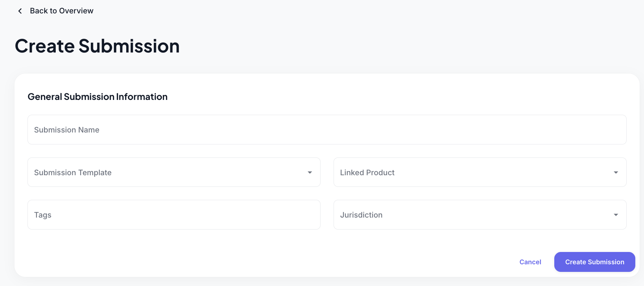Click Tags input to add a tag
Screen dimensions: 644x286
point(174,215)
